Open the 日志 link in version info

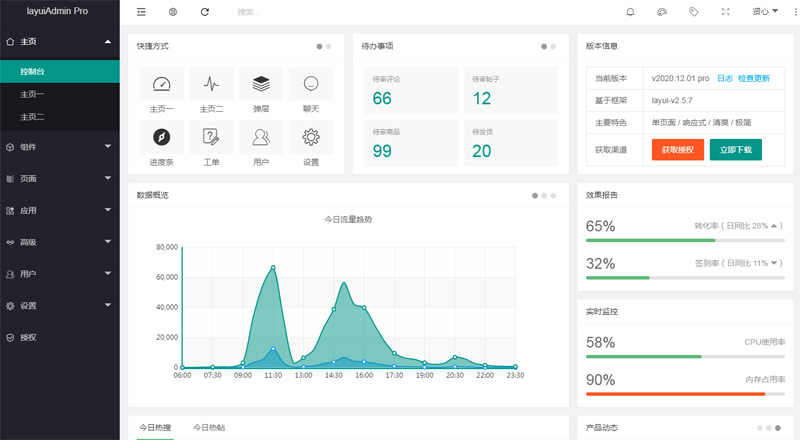(x=724, y=79)
